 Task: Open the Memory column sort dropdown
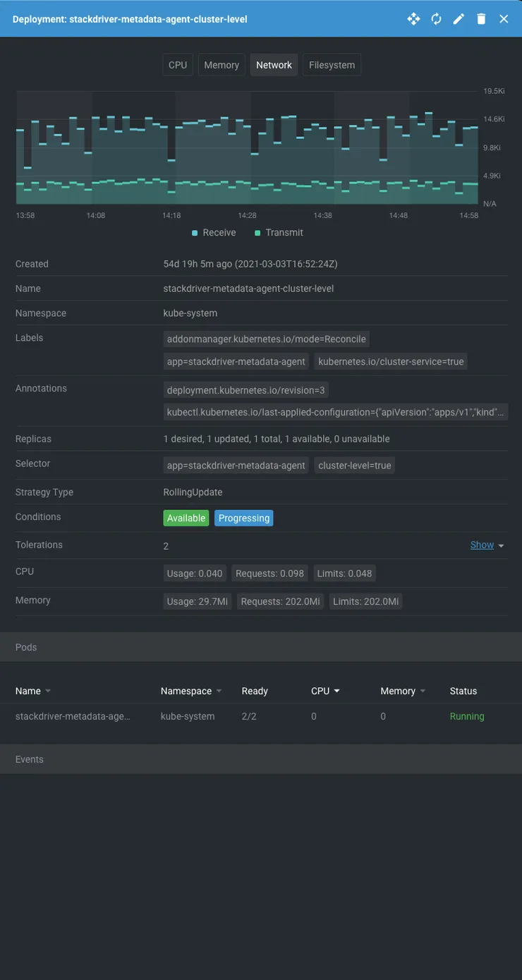422,690
